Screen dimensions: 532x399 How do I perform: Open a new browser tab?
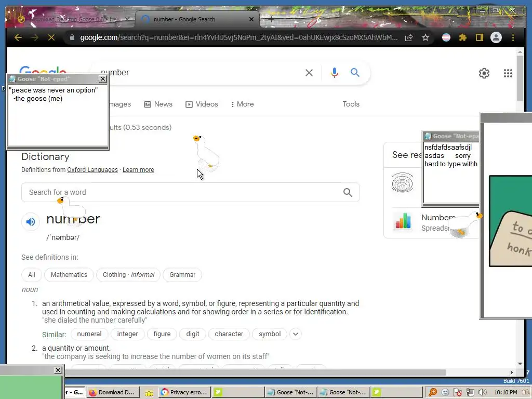tap(271, 19)
